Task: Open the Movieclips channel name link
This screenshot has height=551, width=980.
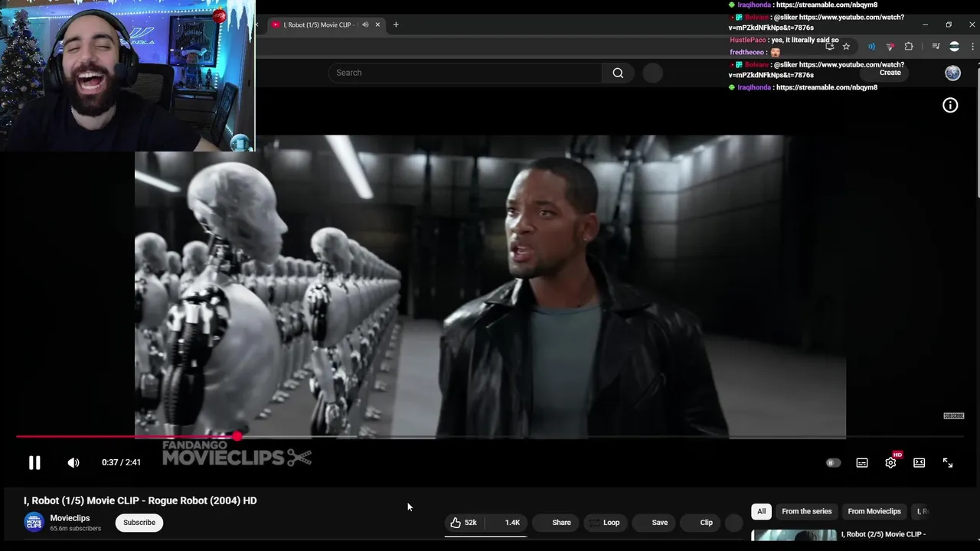Action: point(70,518)
